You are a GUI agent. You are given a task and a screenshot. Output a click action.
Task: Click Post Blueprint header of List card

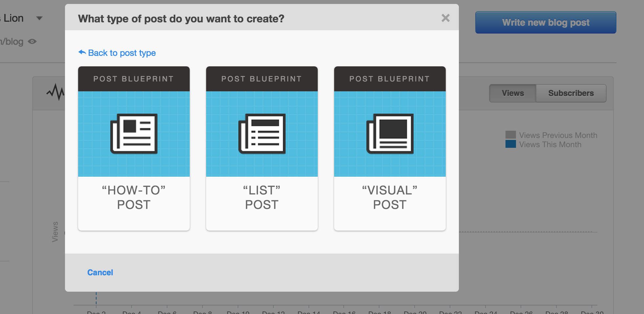tap(262, 79)
